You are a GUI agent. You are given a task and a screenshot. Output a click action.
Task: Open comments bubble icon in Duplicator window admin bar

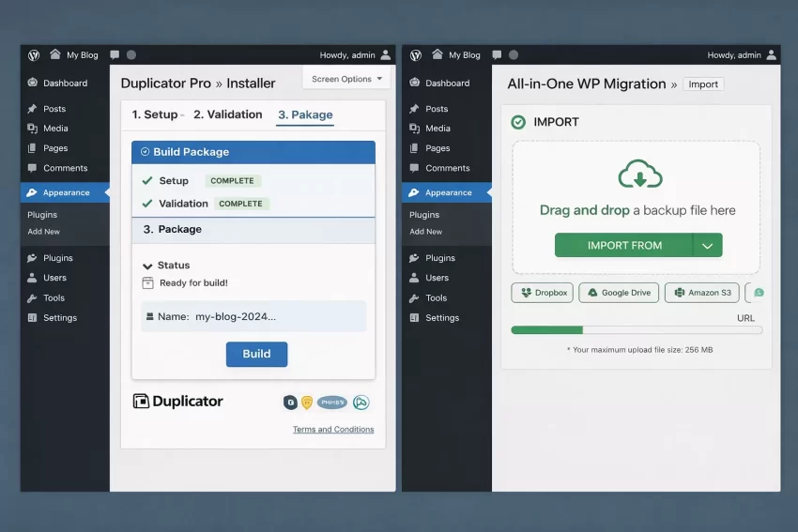pyautogui.click(x=115, y=54)
